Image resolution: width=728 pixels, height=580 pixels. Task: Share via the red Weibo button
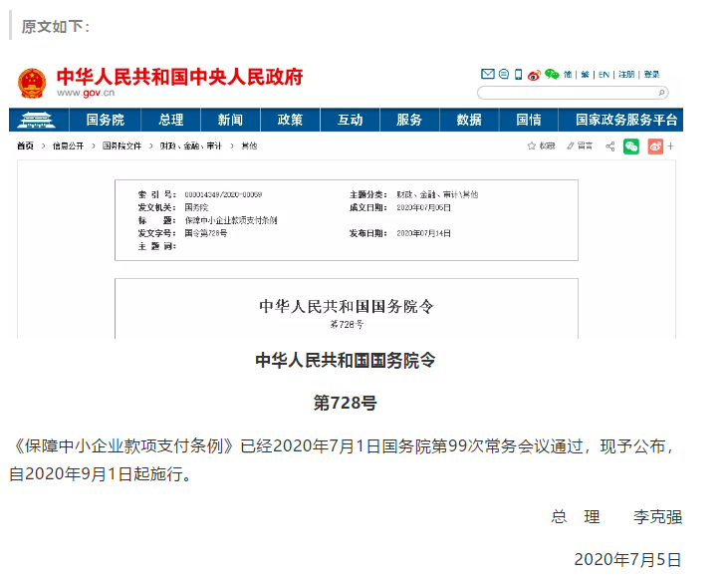pos(654,146)
